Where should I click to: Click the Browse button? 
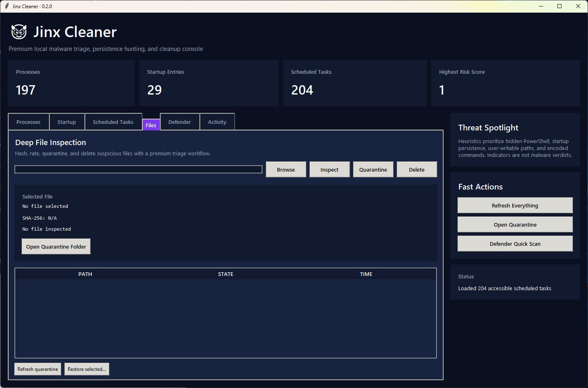(286, 170)
